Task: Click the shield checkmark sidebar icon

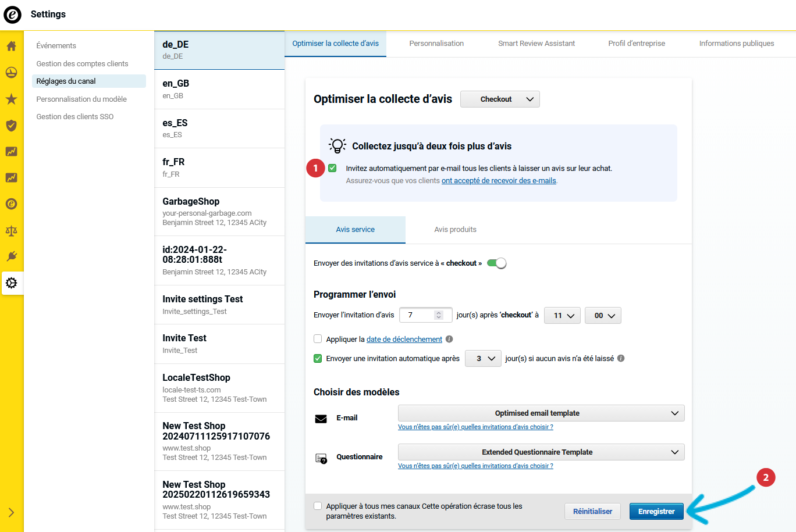Action: click(x=11, y=126)
